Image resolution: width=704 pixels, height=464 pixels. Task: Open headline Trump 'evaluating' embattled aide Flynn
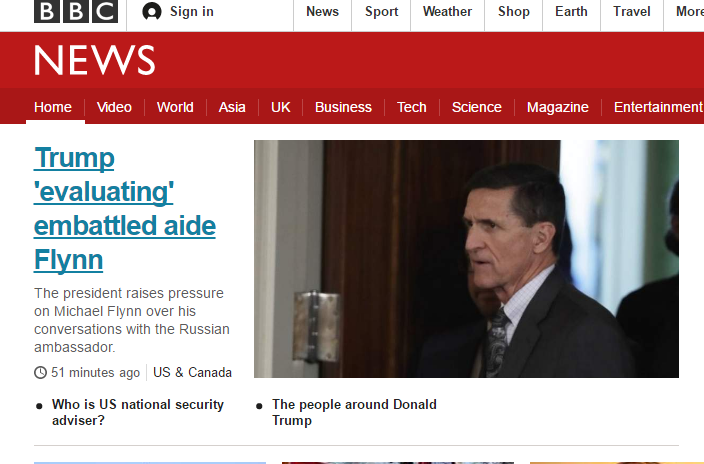click(x=125, y=209)
